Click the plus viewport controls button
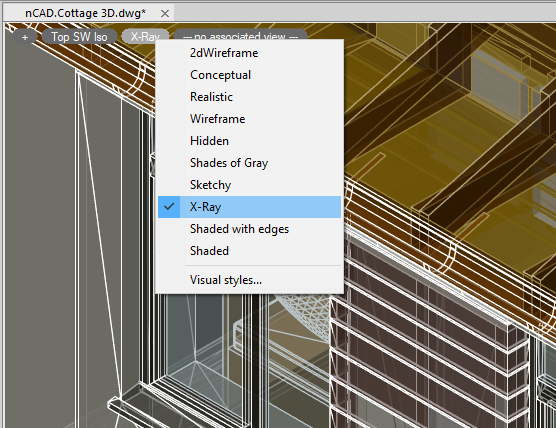Viewport: 556px width, 428px height. point(25,37)
